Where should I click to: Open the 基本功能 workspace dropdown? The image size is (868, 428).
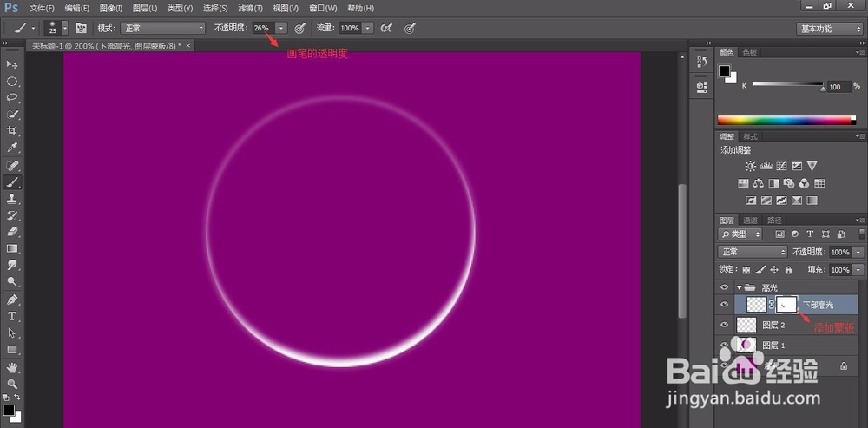point(829,29)
